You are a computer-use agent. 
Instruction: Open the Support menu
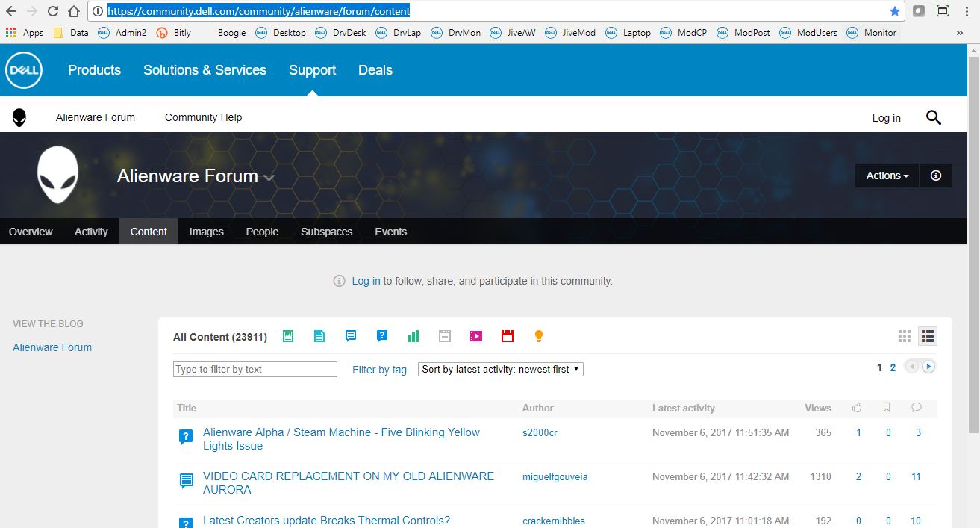pos(312,70)
